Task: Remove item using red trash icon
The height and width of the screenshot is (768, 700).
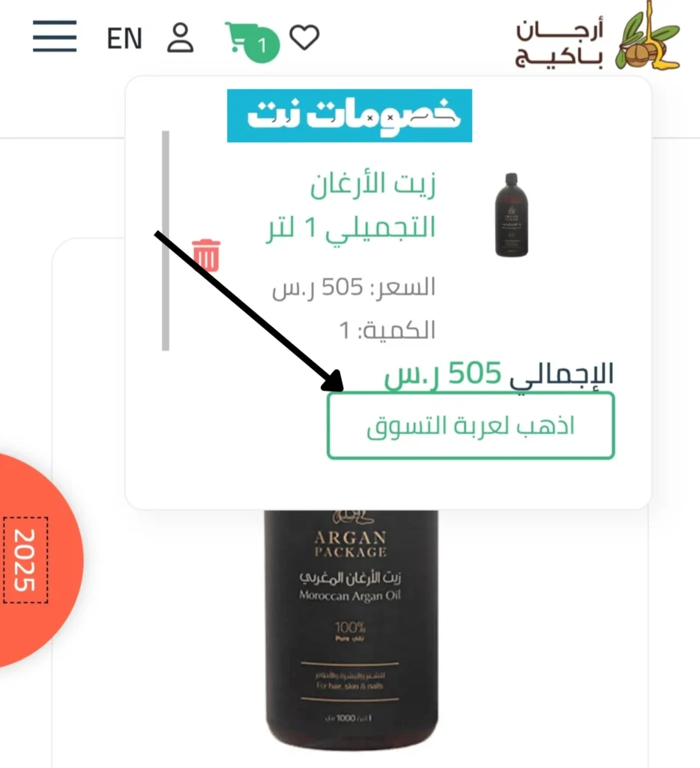Action: (x=206, y=255)
